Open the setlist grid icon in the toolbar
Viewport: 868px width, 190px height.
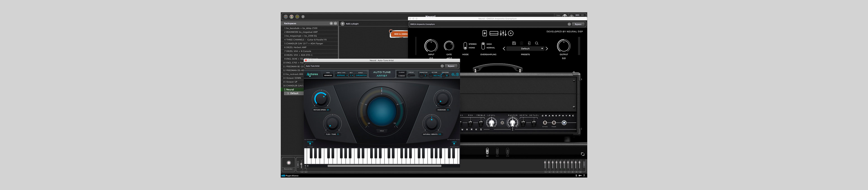pyautogui.click(x=297, y=17)
